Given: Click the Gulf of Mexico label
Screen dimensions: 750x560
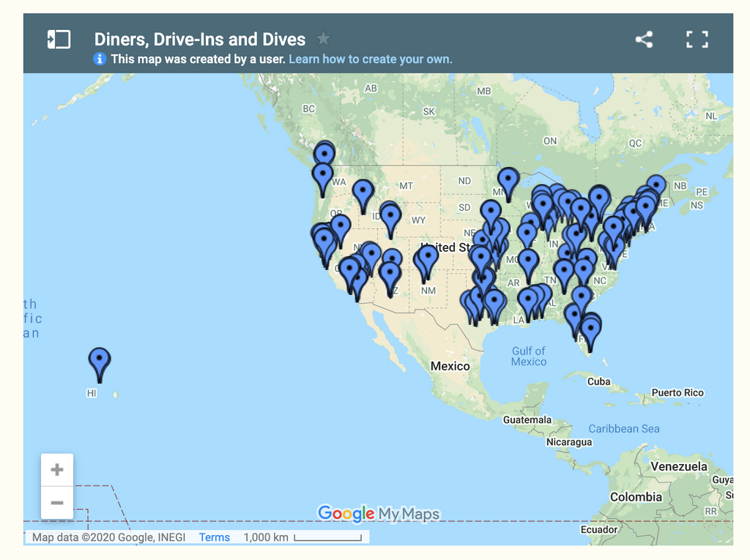Looking at the screenshot, I should [529, 356].
